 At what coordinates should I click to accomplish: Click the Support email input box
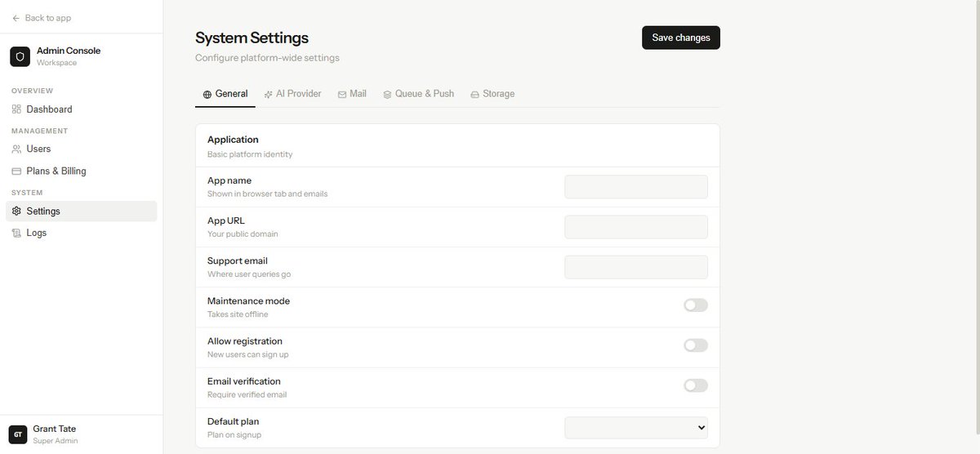pos(636,267)
